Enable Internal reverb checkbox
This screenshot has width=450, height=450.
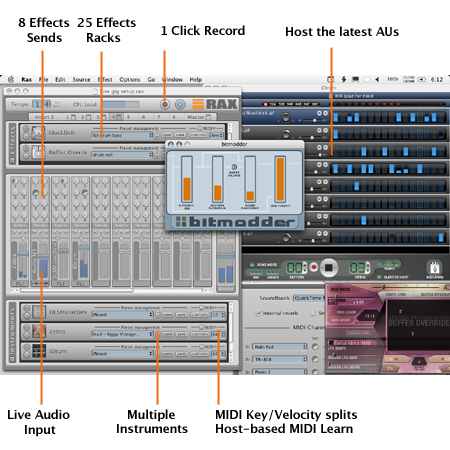tap(258, 313)
